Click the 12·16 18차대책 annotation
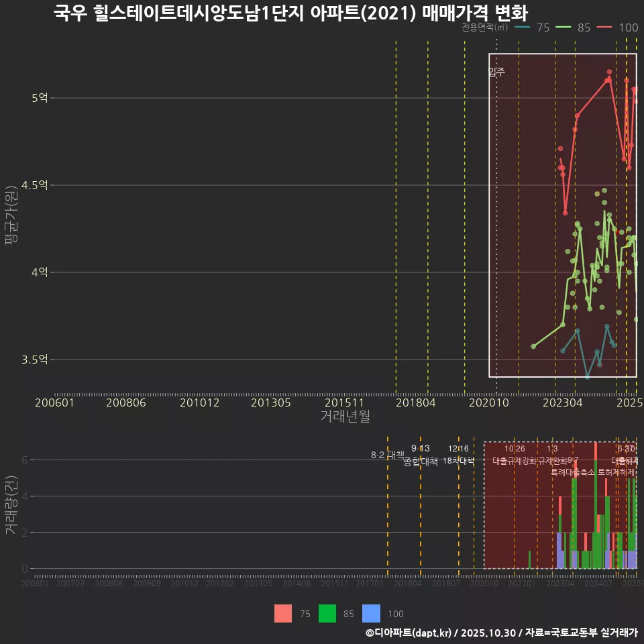The height and width of the screenshot is (644, 644). 460,456
